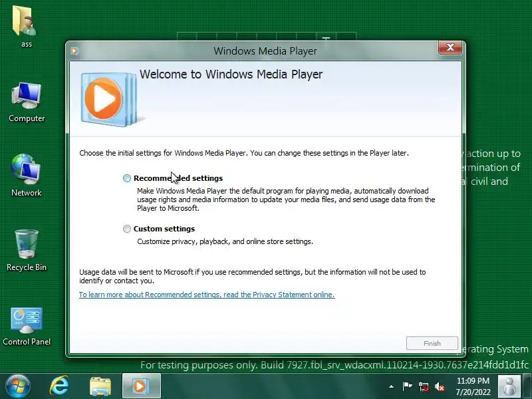532x399 pixels.
Task: Click the Welcome to Windows Media Player heading
Action: click(x=231, y=74)
